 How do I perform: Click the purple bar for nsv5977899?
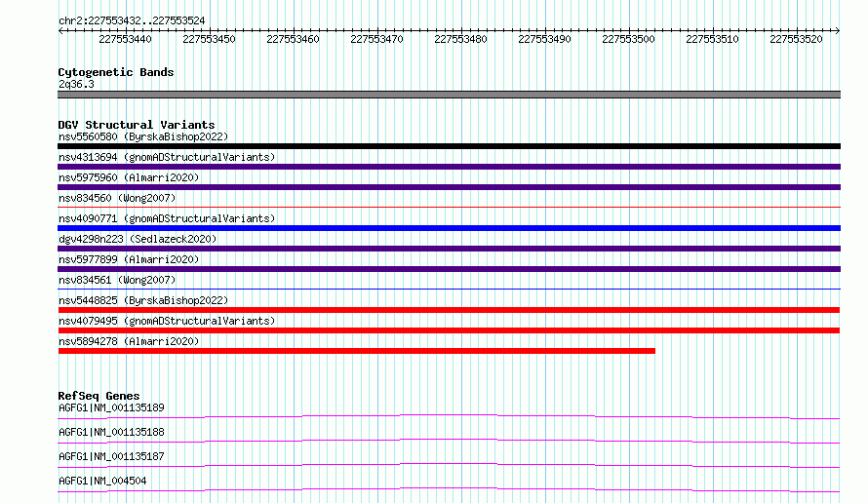coord(449,269)
